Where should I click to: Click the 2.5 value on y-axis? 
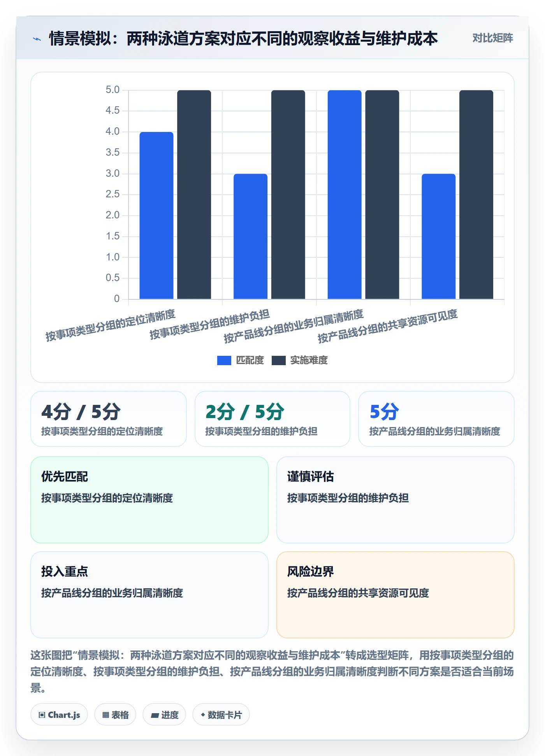(113, 194)
